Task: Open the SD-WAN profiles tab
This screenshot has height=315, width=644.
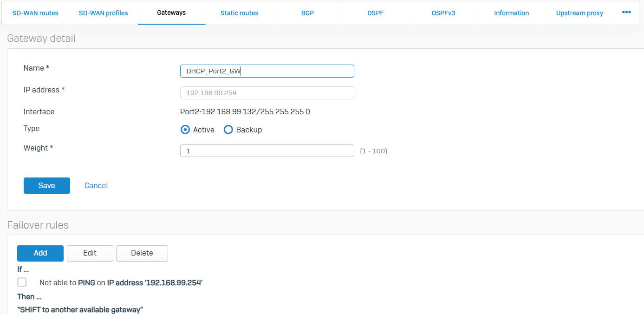Action: click(103, 13)
